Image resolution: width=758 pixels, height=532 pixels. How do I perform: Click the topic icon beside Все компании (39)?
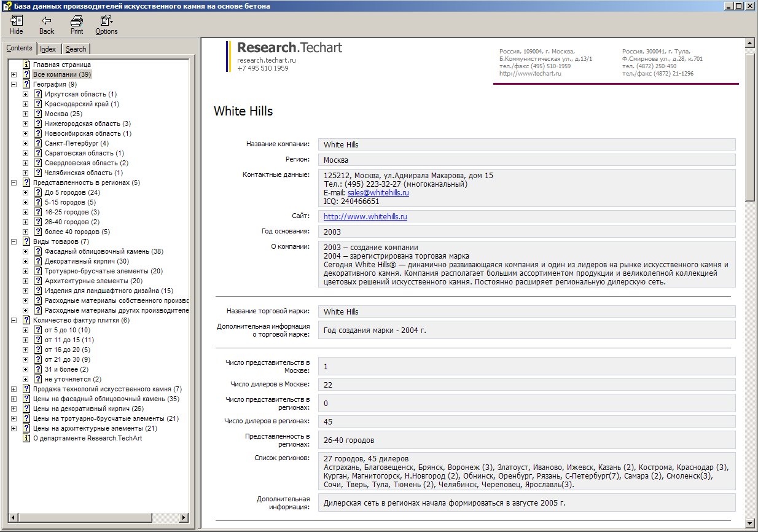[26, 74]
